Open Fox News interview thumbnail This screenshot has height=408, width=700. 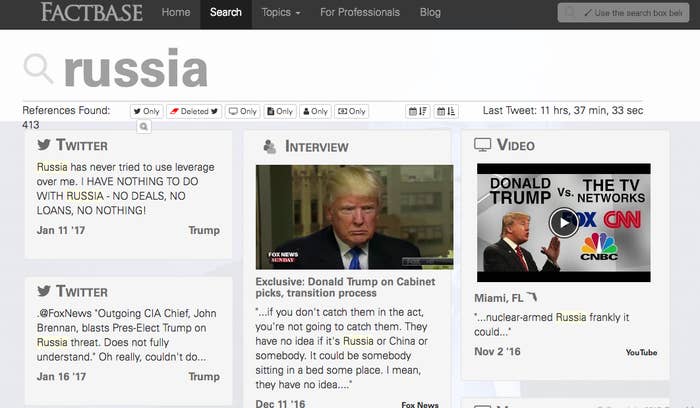tap(354, 217)
